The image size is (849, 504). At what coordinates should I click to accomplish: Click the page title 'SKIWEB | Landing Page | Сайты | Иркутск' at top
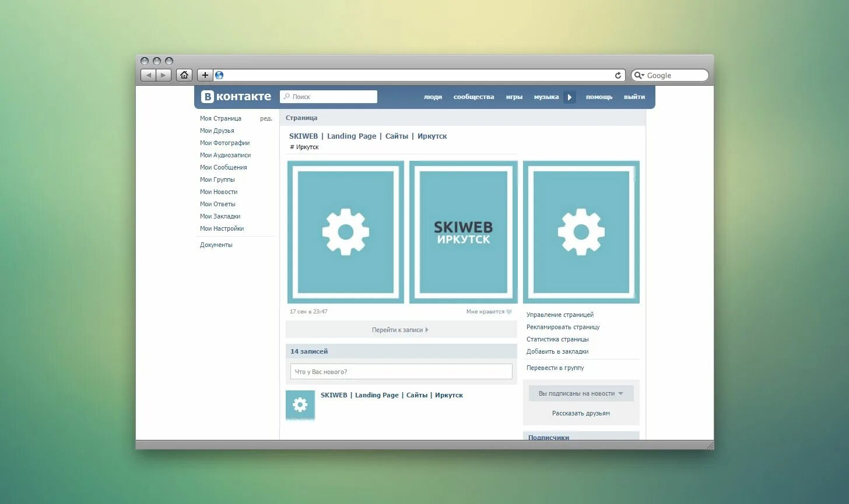368,136
